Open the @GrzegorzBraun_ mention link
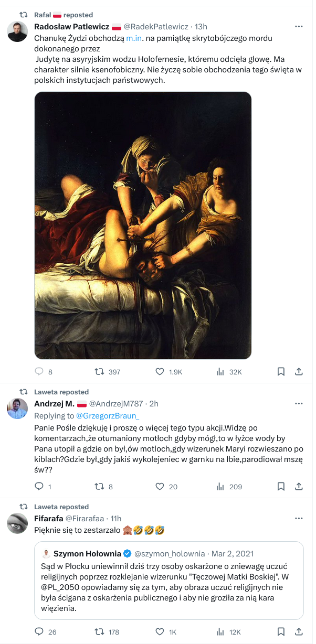The width and height of the screenshot is (316, 644). point(108,416)
